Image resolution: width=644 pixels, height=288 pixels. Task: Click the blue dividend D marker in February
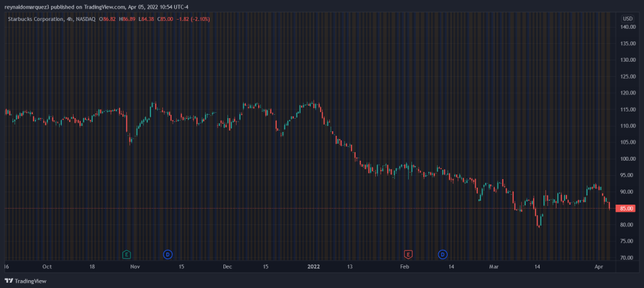pos(442,254)
